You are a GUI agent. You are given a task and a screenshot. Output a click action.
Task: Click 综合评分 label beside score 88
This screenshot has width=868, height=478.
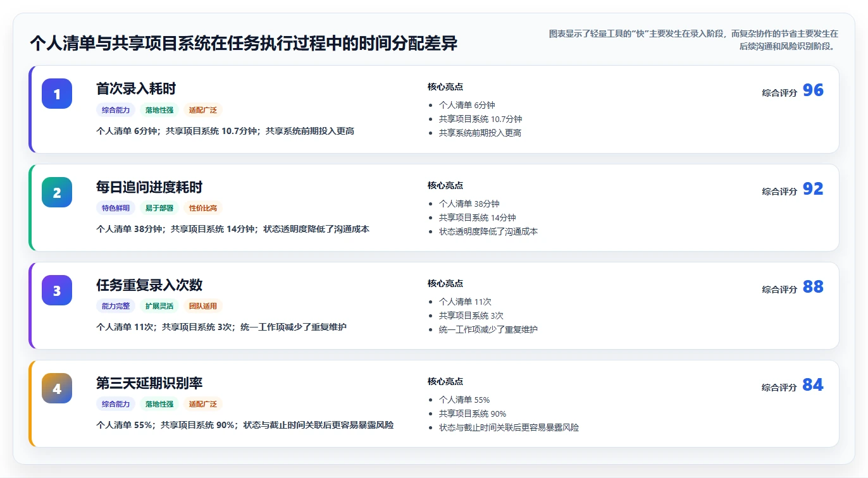[779, 290]
